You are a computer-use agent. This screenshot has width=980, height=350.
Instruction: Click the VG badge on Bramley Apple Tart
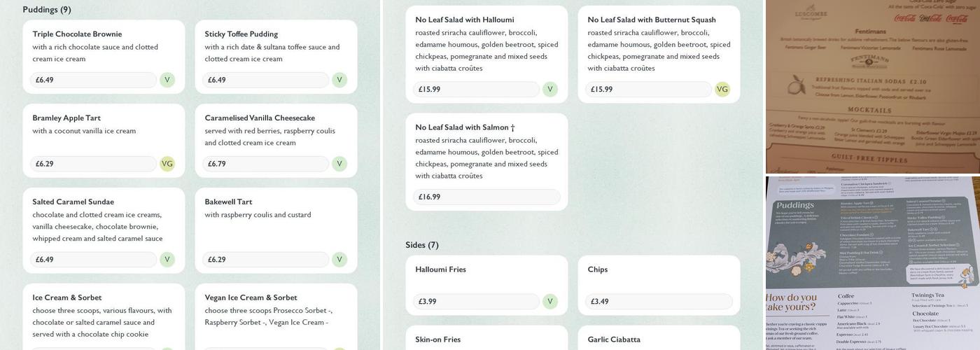tap(167, 164)
